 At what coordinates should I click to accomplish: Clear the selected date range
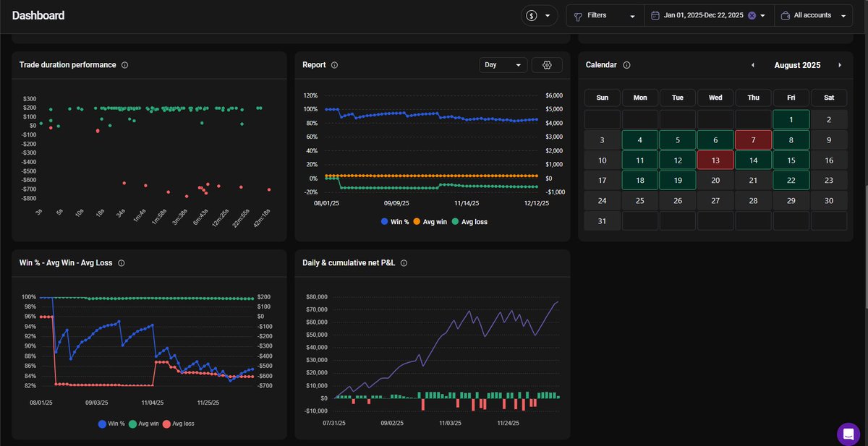752,15
